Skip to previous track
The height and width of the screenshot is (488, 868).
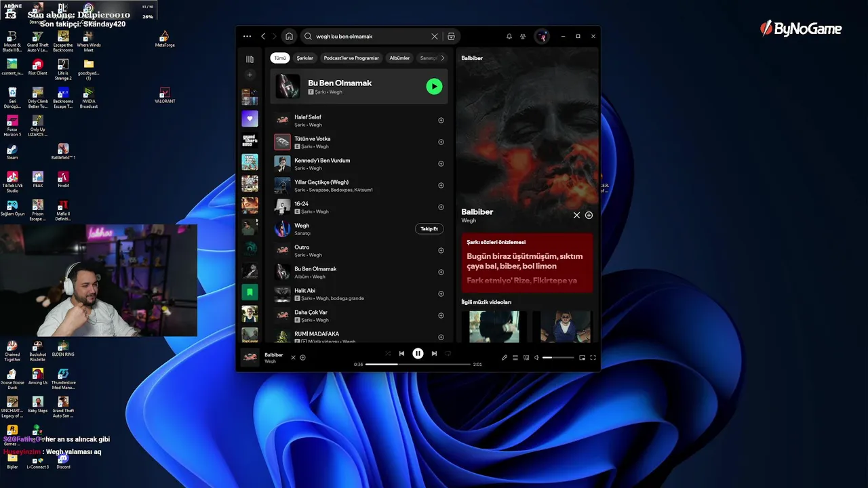[401, 353]
